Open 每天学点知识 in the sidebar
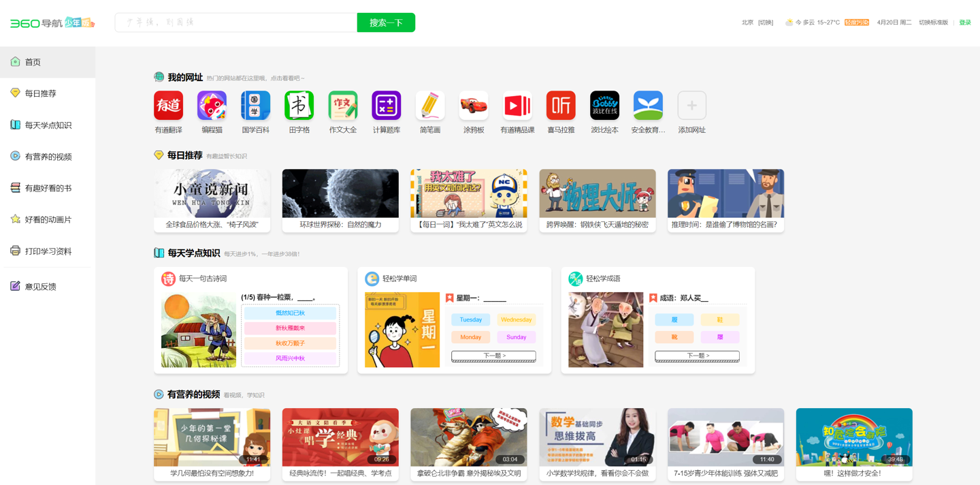The height and width of the screenshot is (485, 980). 48,125
